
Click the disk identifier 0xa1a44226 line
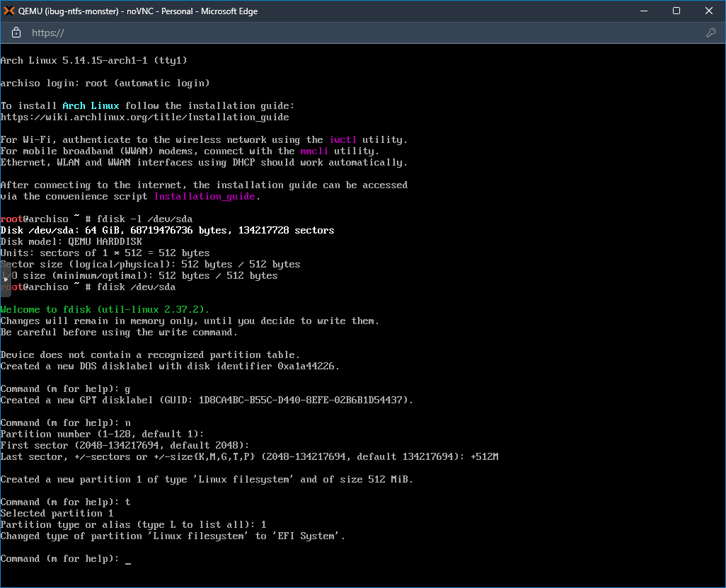[x=170, y=367]
